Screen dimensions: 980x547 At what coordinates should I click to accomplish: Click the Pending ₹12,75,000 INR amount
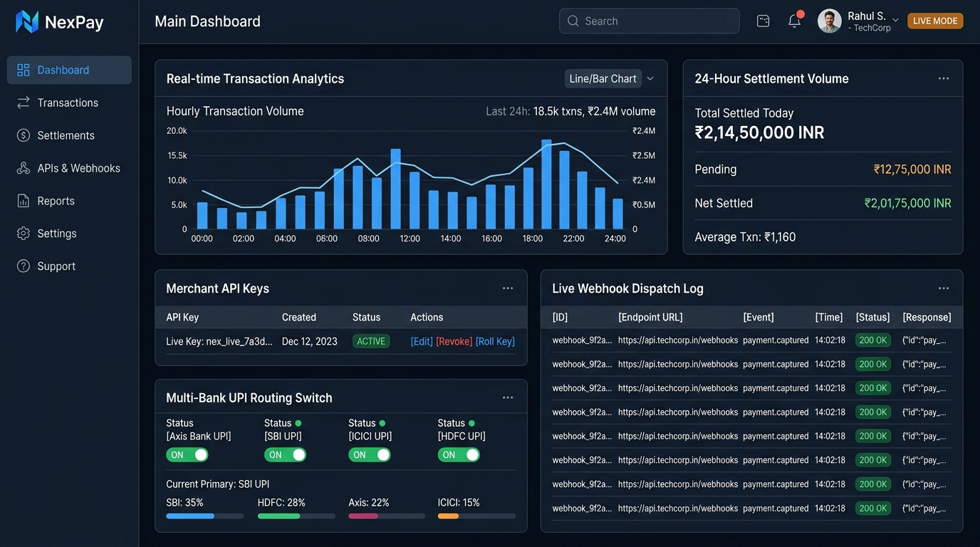click(912, 170)
